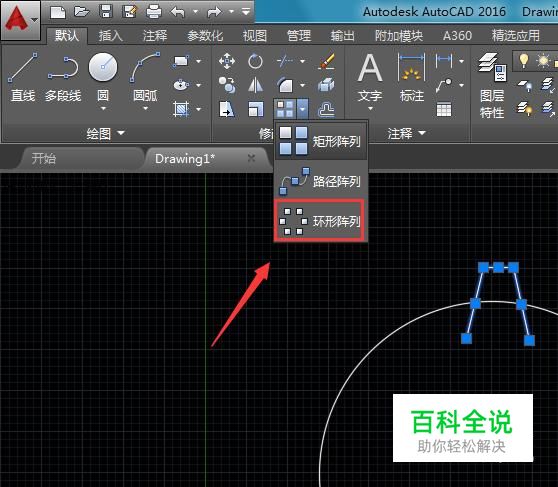Click the Array tool icon

[x=285, y=109]
